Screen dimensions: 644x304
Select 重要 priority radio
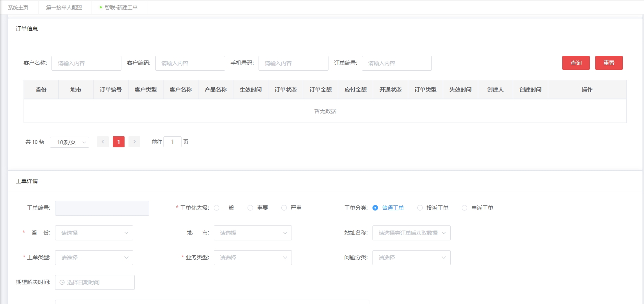click(250, 208)
